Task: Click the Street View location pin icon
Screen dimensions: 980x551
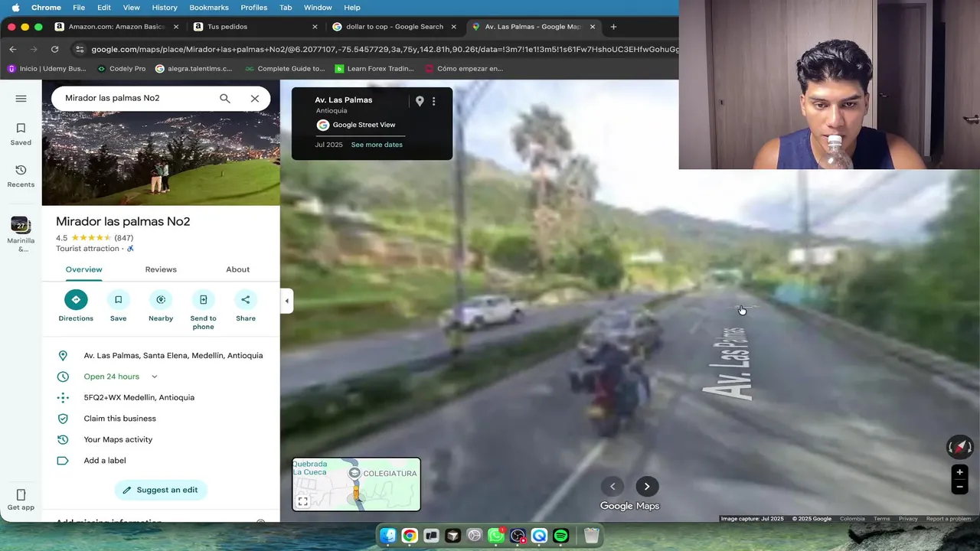Action: (420, 101)
